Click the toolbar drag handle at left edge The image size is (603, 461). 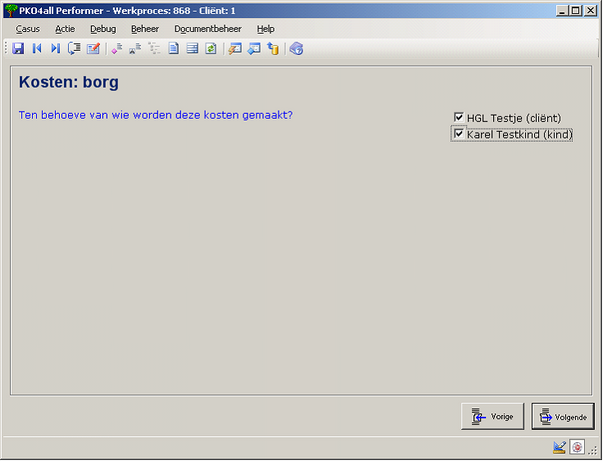pyautogui.click(x=6, y=48)
